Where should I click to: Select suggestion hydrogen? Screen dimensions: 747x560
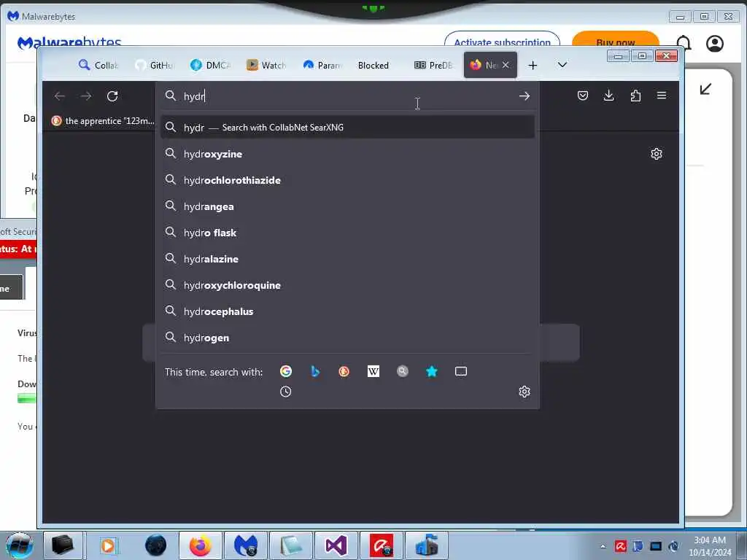click(347, 337)
